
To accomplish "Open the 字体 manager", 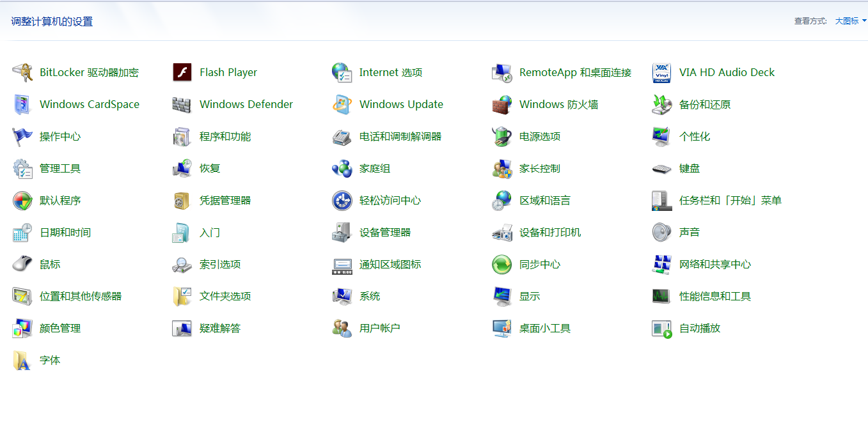I will (x=50, y=360).
